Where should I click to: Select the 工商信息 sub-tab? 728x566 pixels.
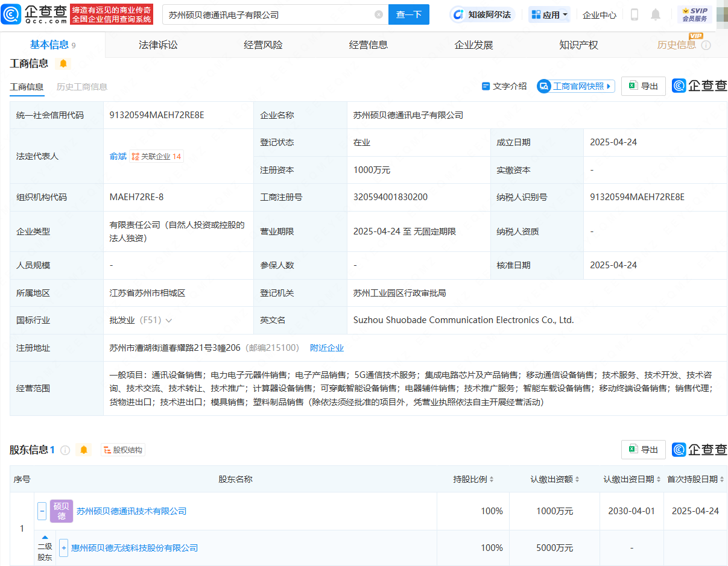pyautogui.click(x=27, y=87)
